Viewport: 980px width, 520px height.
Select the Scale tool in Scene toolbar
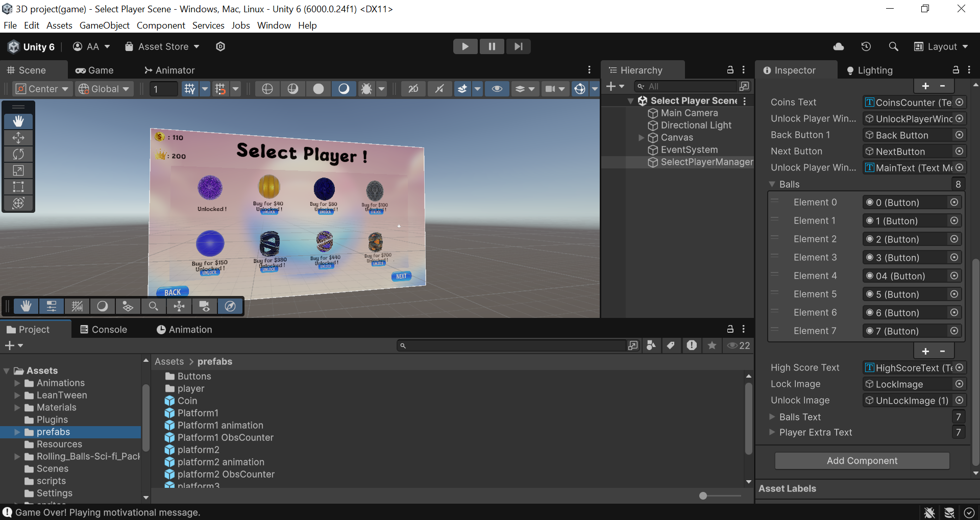tap(18, 170)
